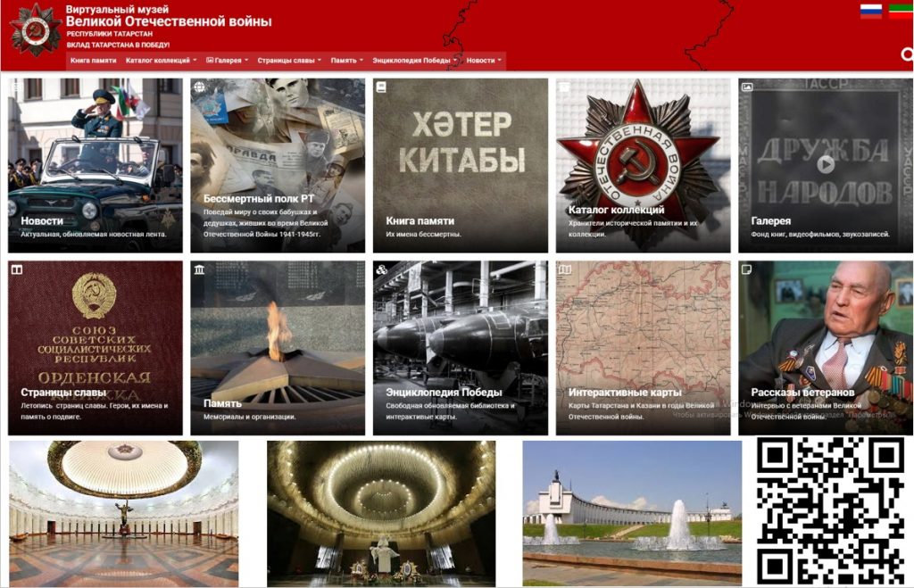914x588 pixels.
Task: Open the Галерея tile title link
Action: [770, 221]
